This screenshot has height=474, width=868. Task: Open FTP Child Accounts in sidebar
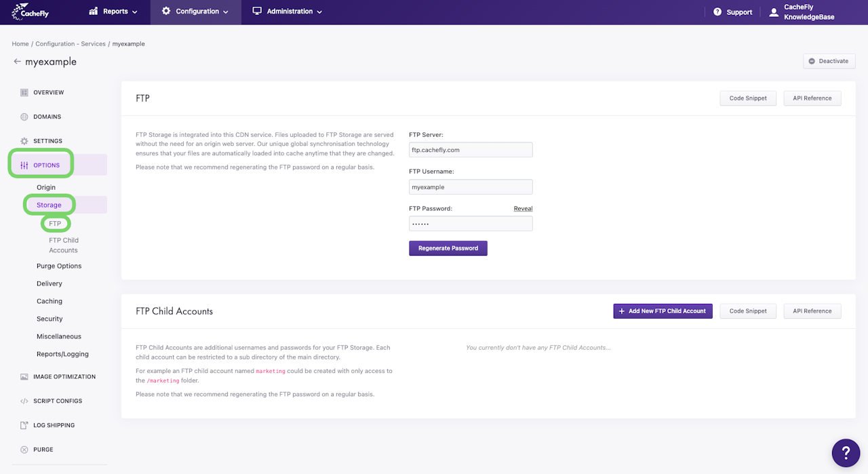click(x=64, y=245)
